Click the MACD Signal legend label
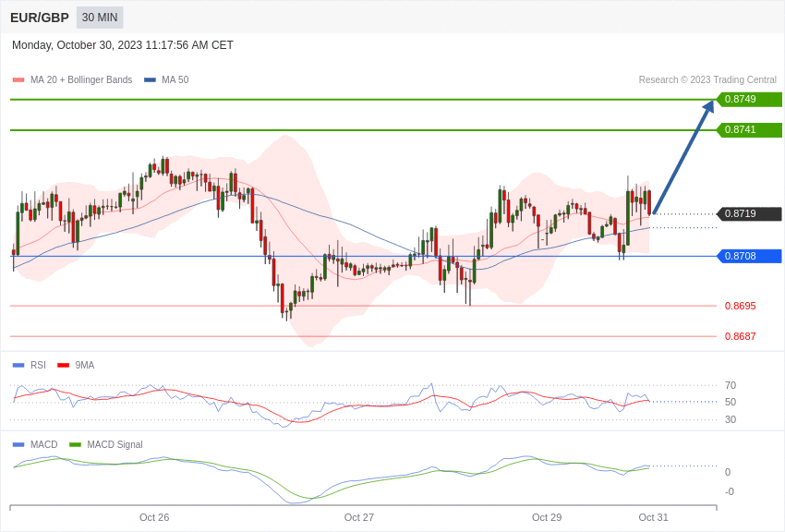The height and width of the screenshot is (532, 785). click(x=115, y=444)
